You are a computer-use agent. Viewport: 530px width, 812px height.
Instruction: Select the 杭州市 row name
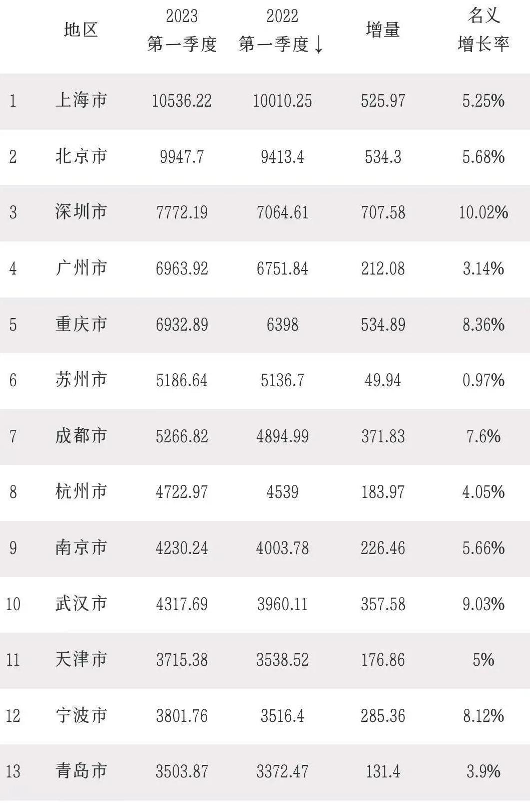tap(81, 492)
